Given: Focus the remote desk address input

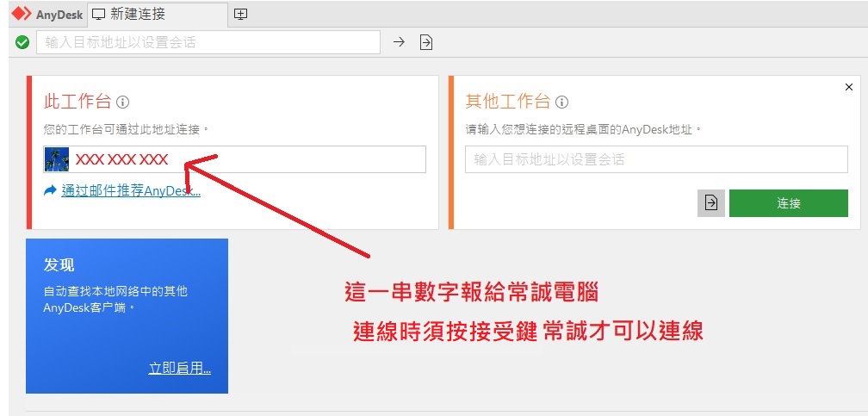Looking at the screenshot, I should click(x=656, y=159).
